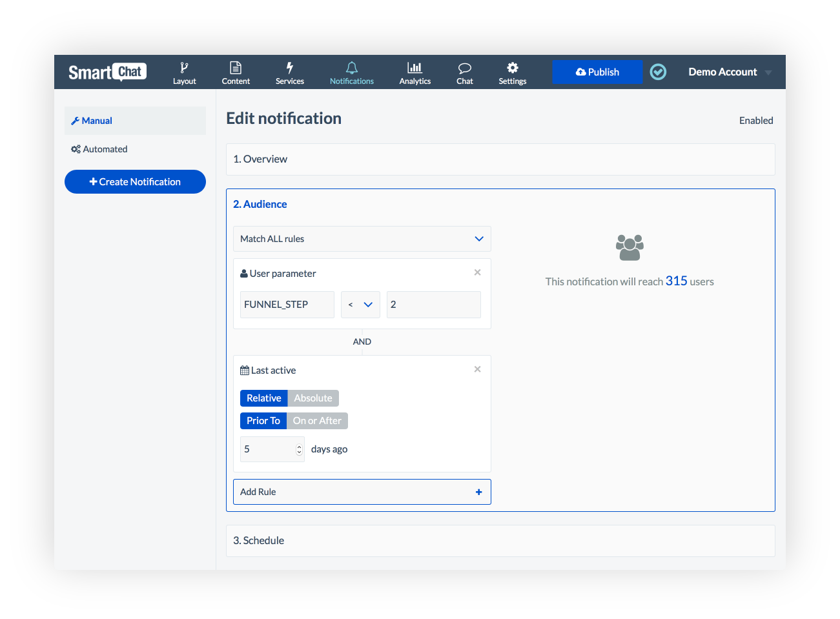The image size is (840, 619).
Task: Click the published status checkmark icon
Action: pyautogui.click(x=658, y=72)
